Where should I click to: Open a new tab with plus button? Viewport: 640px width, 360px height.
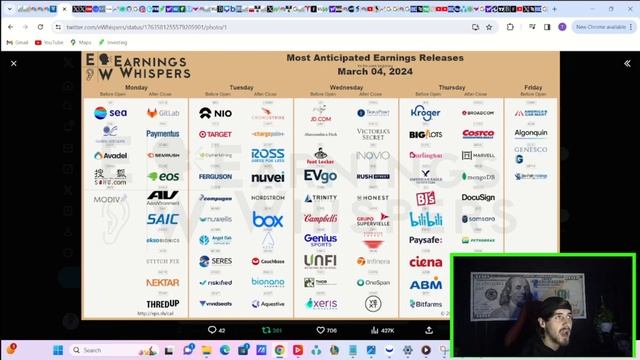click(554, 9)
